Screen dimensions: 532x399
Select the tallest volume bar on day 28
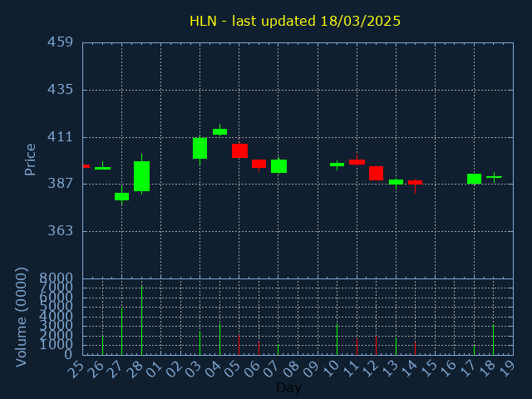pos(141,320)
